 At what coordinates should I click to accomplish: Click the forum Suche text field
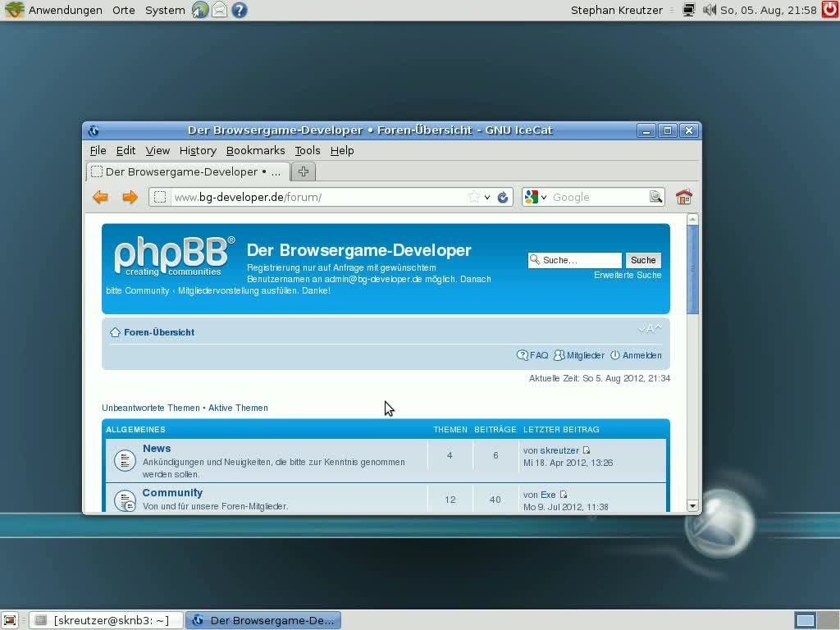pos(575,260)
